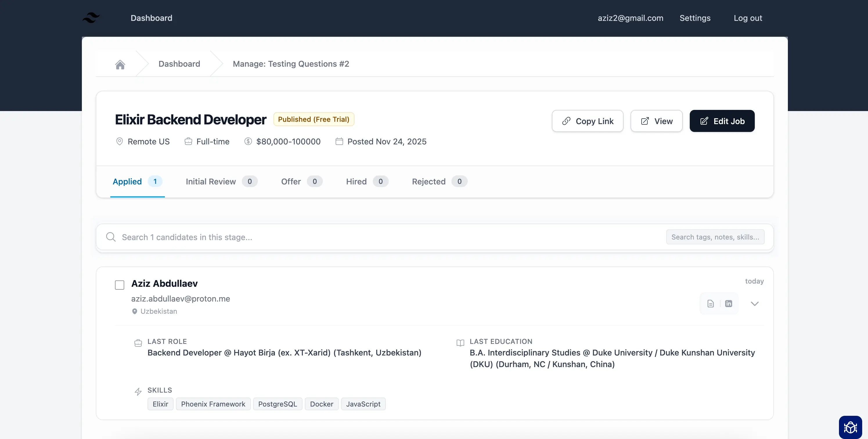Switch to the Hired stage tab

(356, 181)
